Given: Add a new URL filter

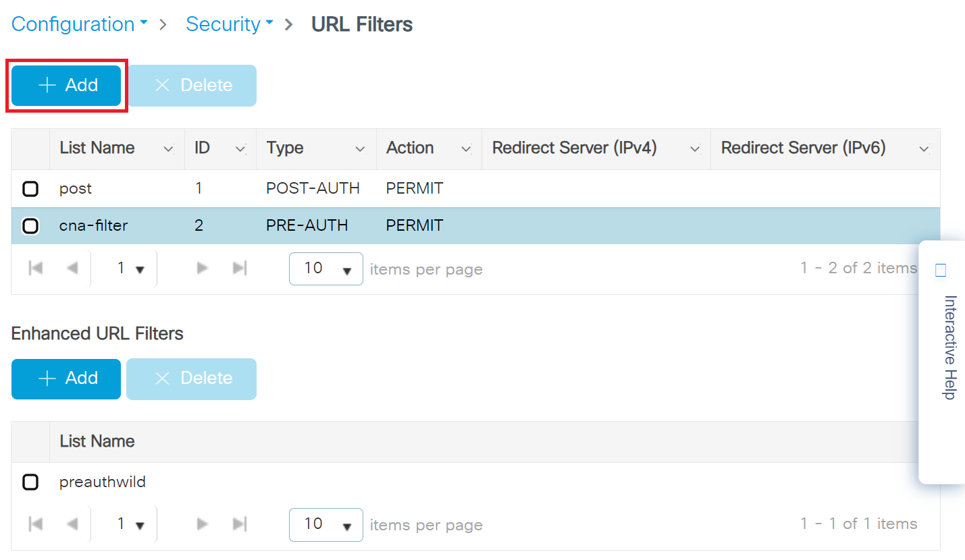Looking at the screenshot, I should coord(66,85).
